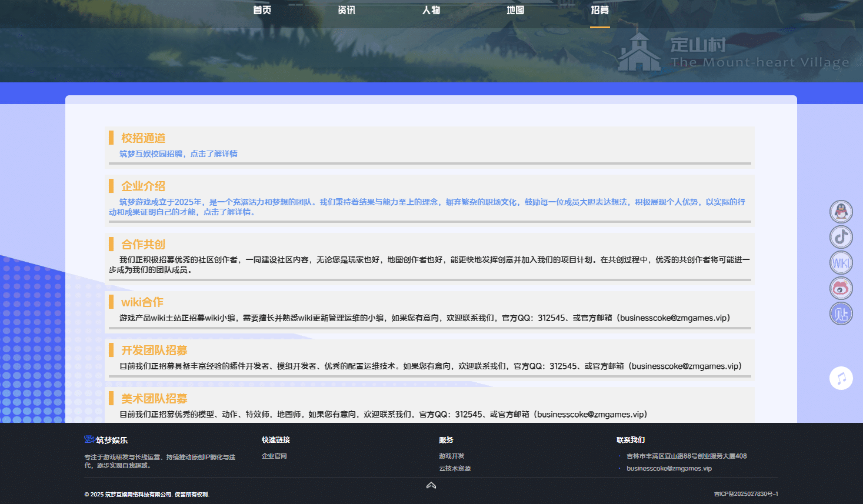The width and height of the screenshot is (863, 504).
Task: Go to the 首页 home tab
Action: pos(262,10)
